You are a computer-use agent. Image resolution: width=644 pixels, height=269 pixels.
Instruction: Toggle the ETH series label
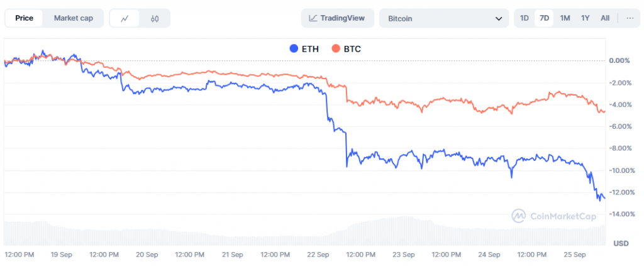coord(311,48)
